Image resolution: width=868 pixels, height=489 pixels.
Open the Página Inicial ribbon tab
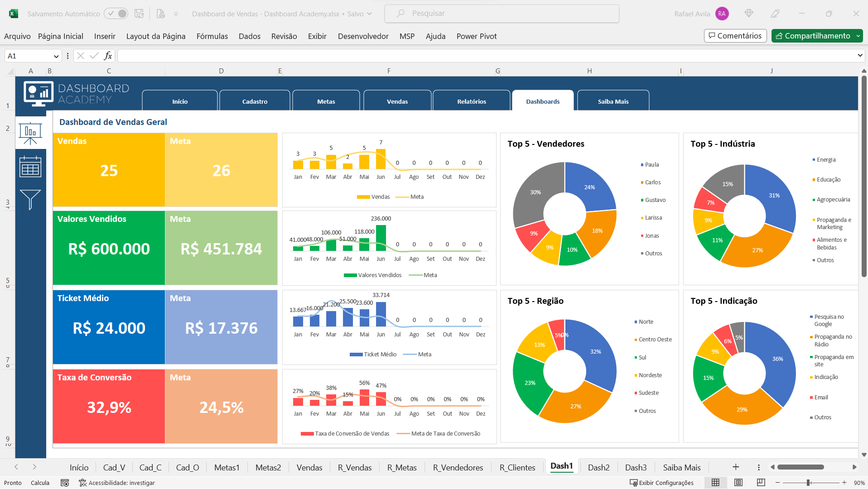(x=60, y=36)
